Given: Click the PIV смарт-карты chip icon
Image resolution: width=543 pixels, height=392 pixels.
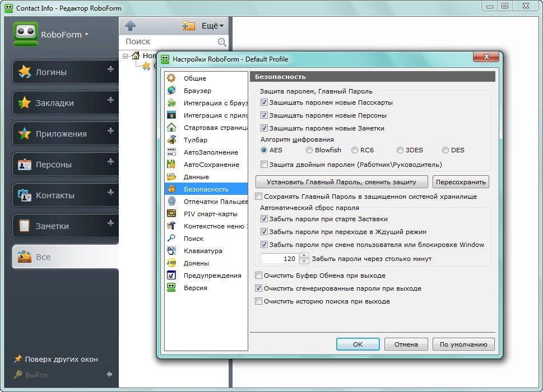Looking at the screenshot, I should pyautogui.click(x=171, y=213).
